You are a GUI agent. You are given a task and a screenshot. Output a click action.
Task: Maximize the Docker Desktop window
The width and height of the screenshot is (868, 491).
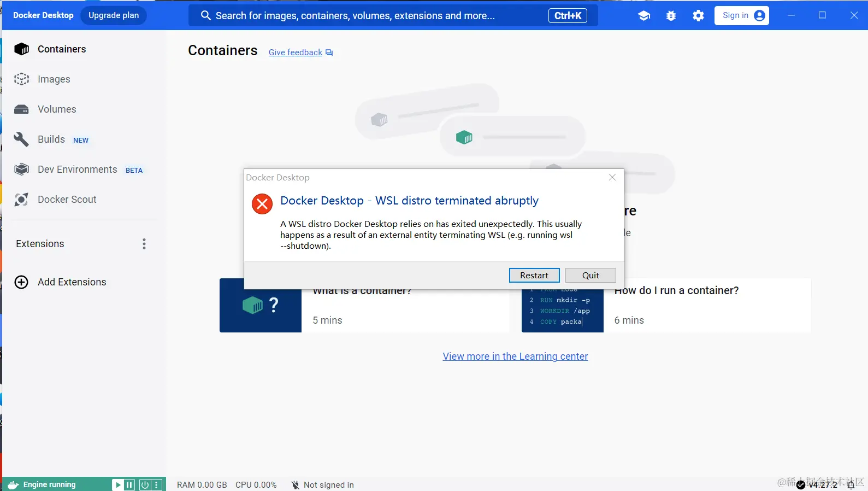click(822, 15)
